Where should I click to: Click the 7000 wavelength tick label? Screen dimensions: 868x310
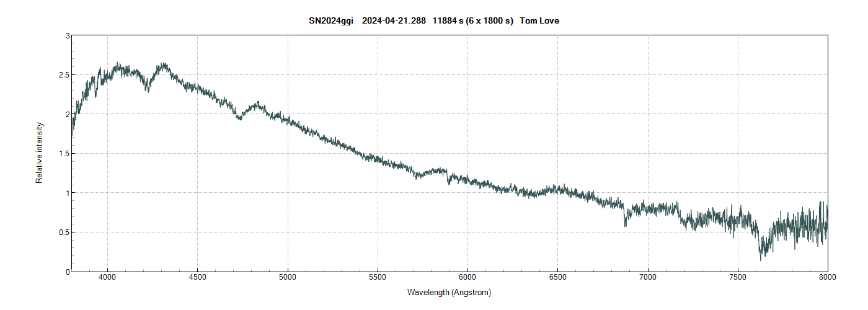(647, 278)
